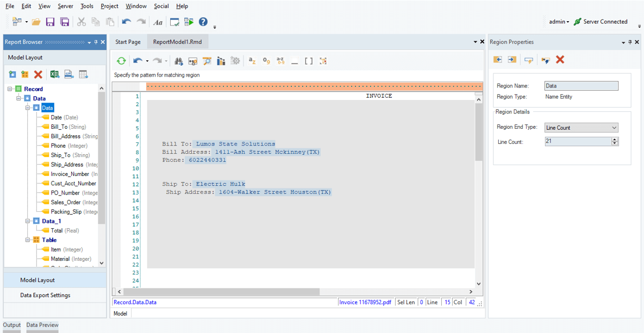The width and height of the screenshot is (644, 333).
Task: Open the admin user dropdown
Action: click(559, 22)
